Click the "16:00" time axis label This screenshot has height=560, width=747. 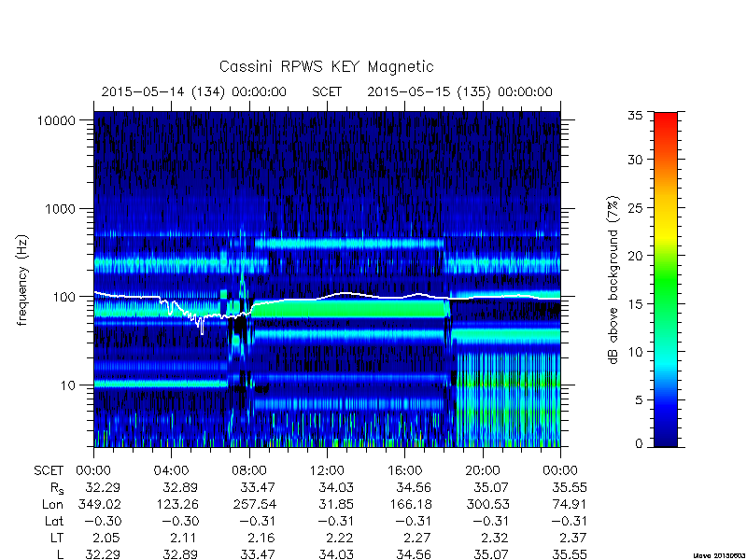[405, 470]
